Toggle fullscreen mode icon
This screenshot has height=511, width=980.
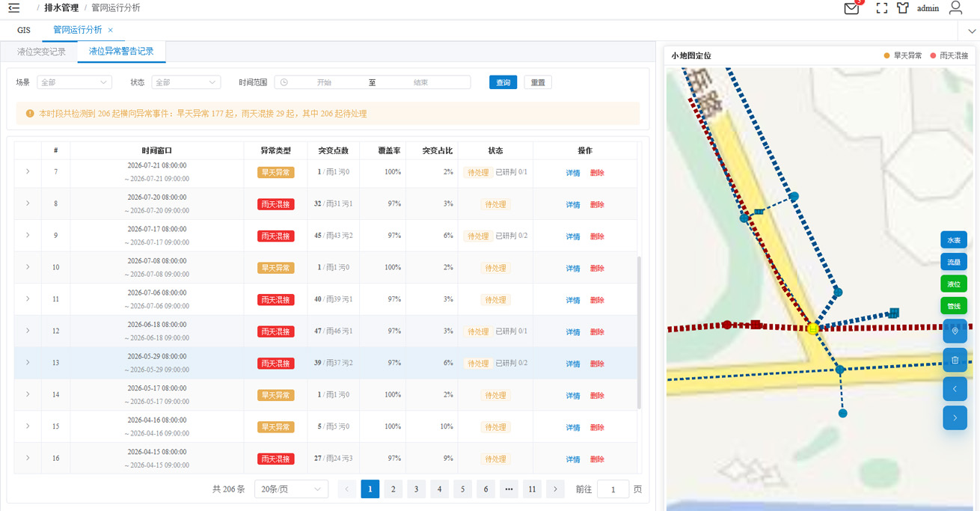click(882, 8)
